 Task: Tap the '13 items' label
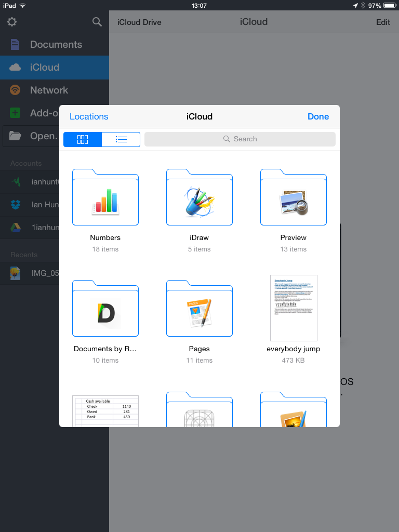click(x=294, y=249)
